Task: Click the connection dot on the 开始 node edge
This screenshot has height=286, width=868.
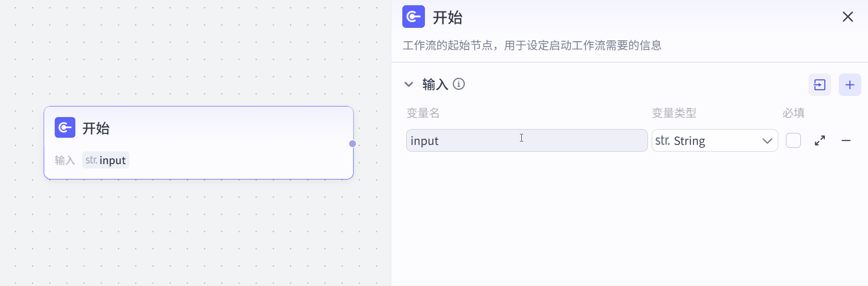Action: 352,143
